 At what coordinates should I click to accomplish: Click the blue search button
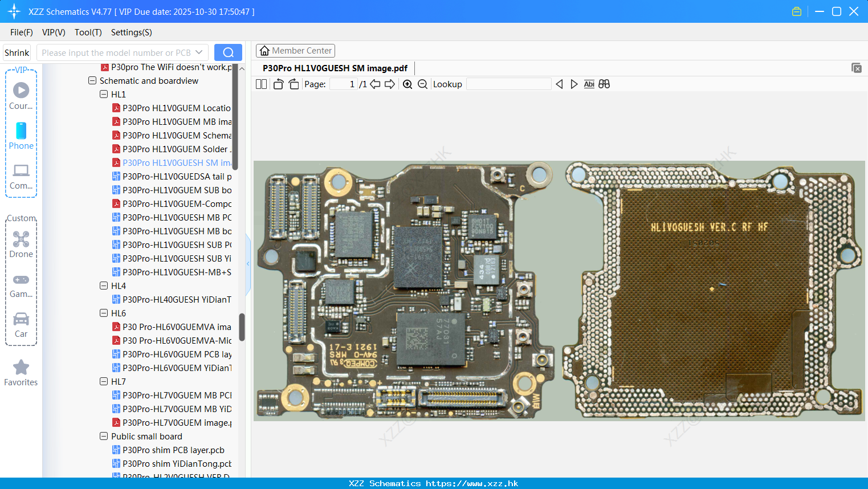point(228,52)
